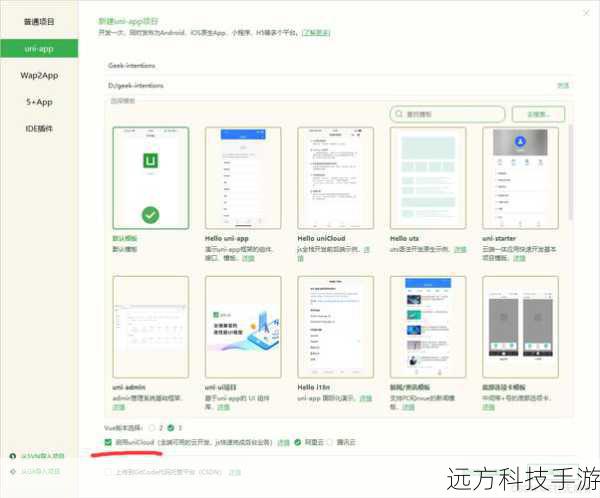
Task: Open the 详情 link under uni-admin
Action: [119, 407]
